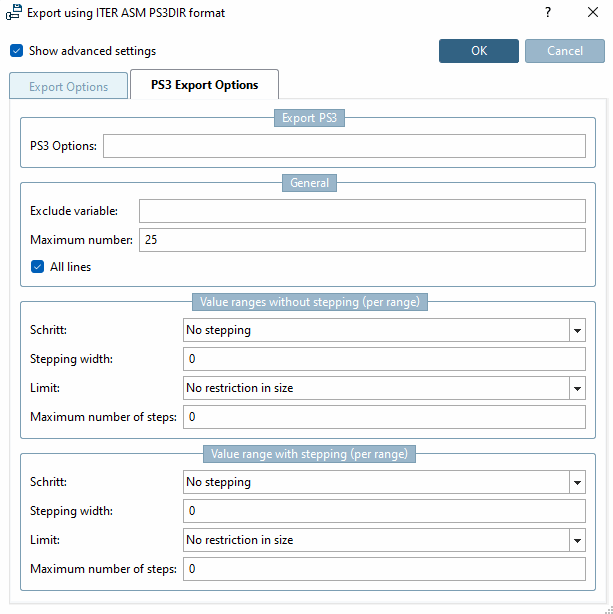
Task: Click Stepping width field without stepping section
Action: coord(384,360)
